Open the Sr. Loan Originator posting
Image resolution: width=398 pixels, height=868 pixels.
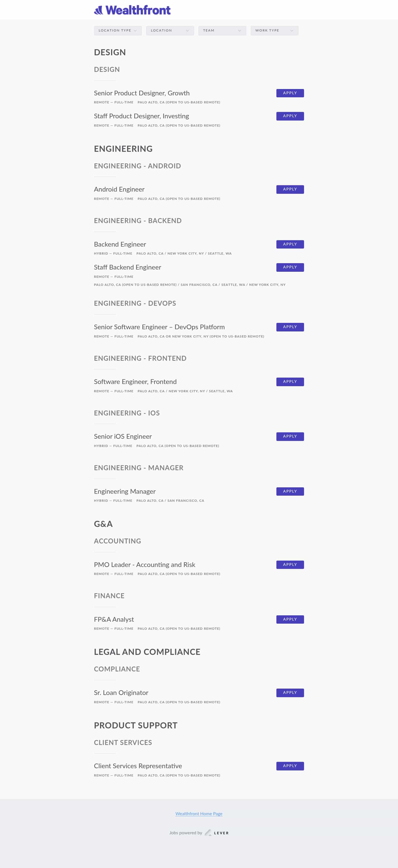121,693
